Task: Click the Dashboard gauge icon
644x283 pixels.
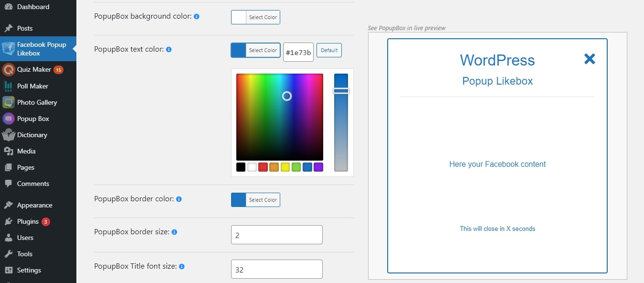Action: click(9, 7)
